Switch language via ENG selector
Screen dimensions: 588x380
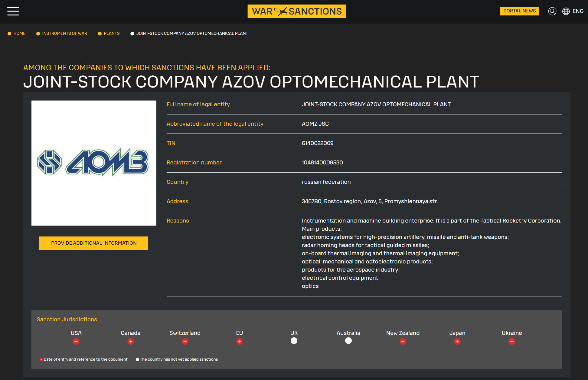pyautogui.click(x=578, y=11)
